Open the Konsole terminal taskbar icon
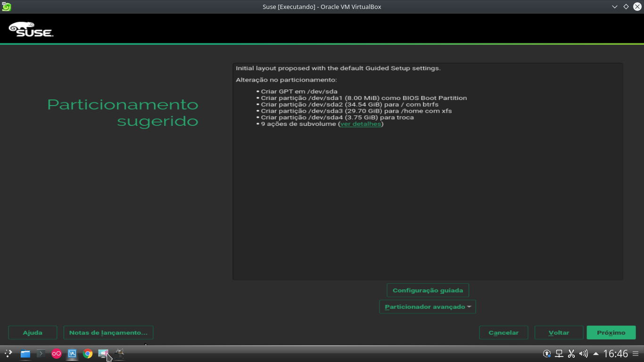644x362 pixels. (41, 354)
